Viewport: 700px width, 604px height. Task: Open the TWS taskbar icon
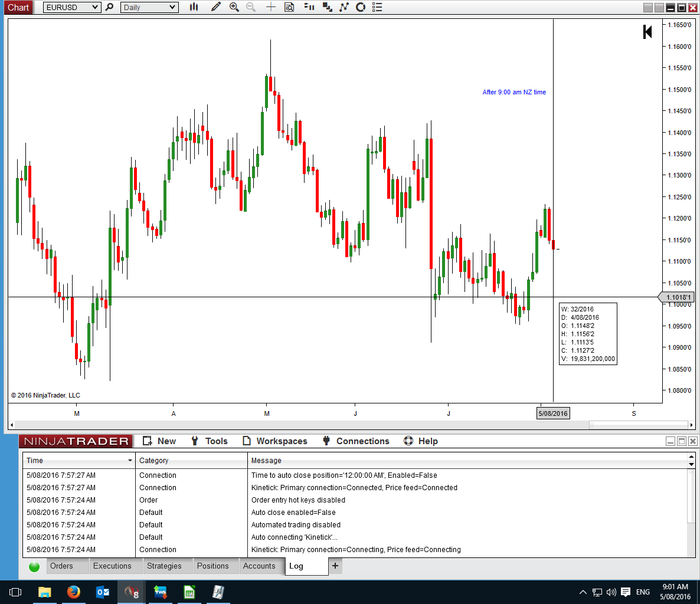coord(160,592)
